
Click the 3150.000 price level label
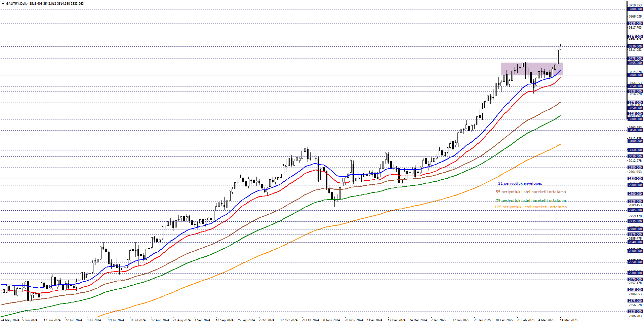coord(635,130)
